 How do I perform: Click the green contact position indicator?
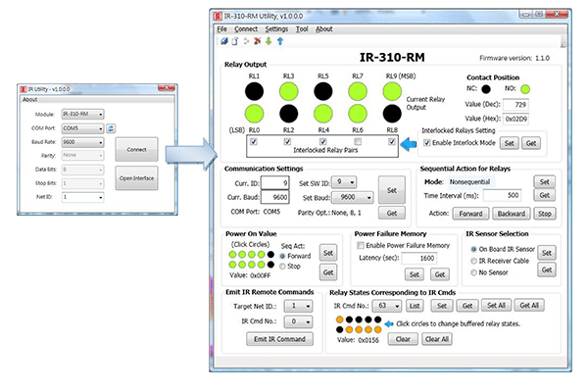[524, 90]
